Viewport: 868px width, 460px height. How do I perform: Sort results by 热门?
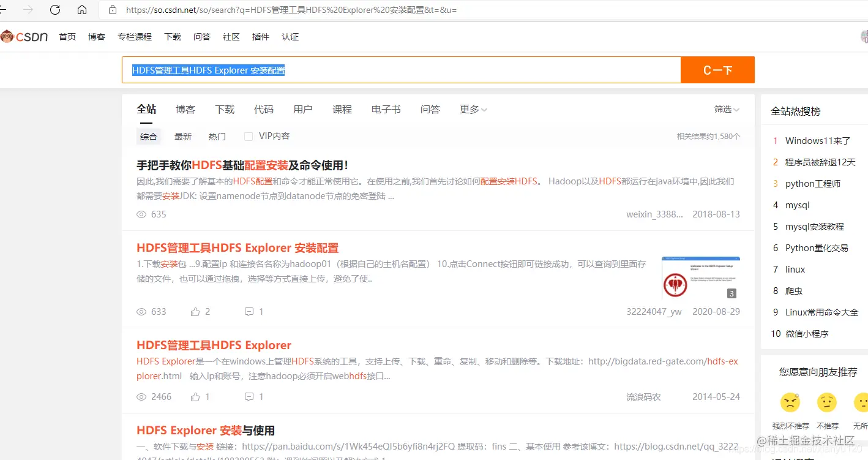(217, 137)
